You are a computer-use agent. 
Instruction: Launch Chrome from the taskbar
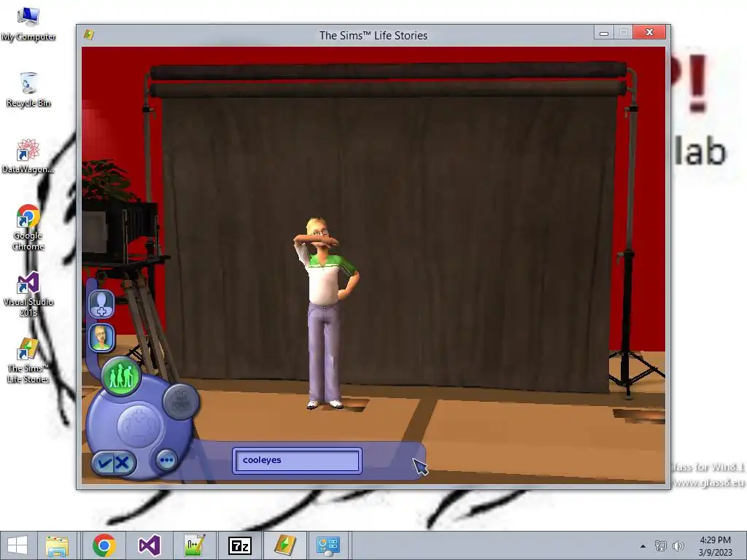click(x=104, y=545)
